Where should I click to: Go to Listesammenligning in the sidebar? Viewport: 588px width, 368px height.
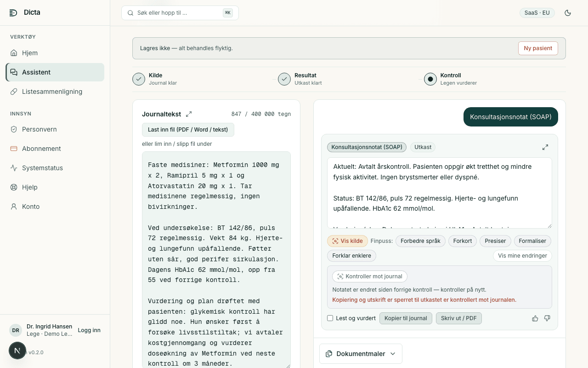coord(55,92)
